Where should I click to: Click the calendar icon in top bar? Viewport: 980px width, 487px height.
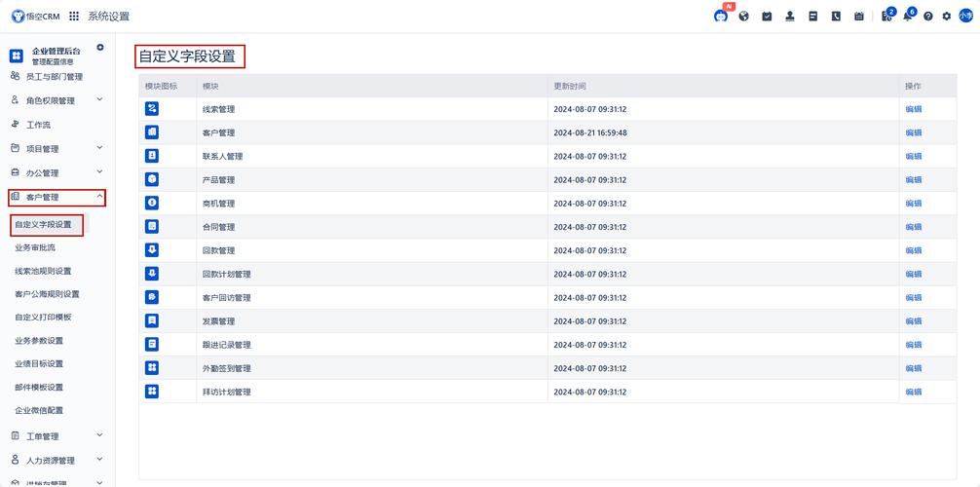coord(858,17)
